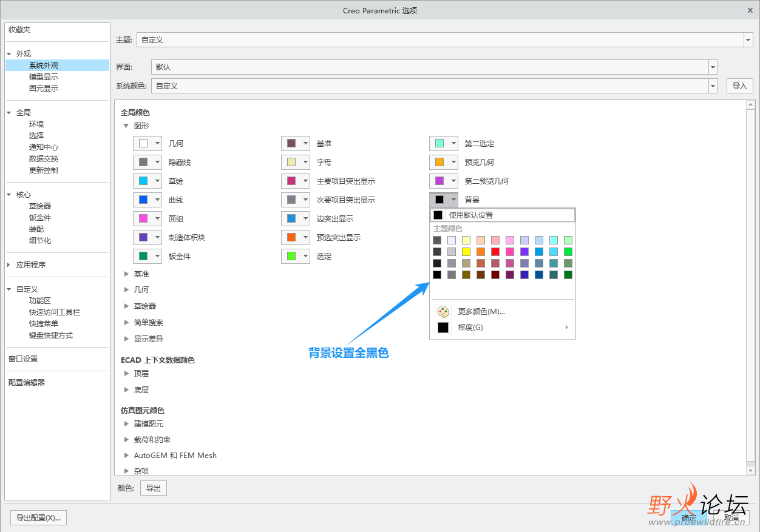The image size is (760, 532).
Task: Open 功能区 customization
Action: (40, 301)
